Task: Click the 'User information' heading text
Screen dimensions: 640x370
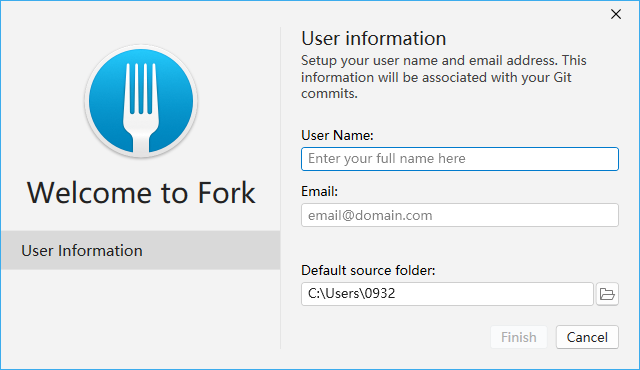Action: pyautogui.click(x=373, y=39)
